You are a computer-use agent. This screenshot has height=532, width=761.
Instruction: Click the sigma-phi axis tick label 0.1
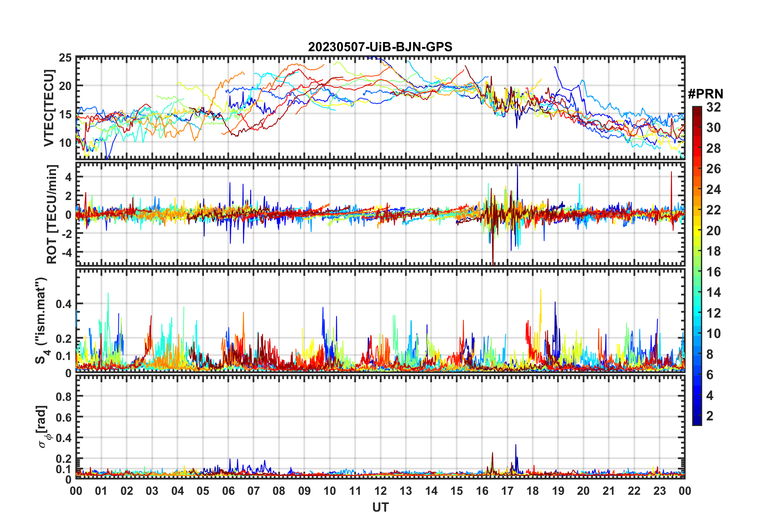tap(64, 469)
